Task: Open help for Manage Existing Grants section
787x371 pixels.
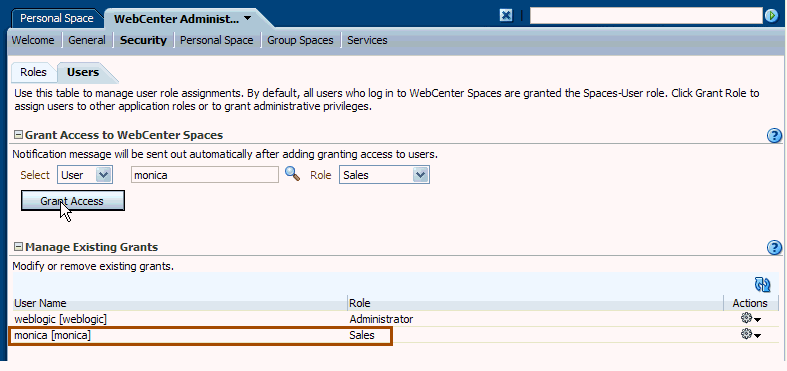Action: (774, 248)
